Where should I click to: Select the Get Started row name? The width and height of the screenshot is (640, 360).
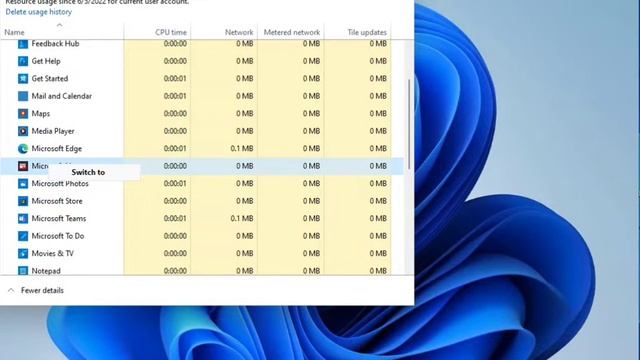[50, 79]
